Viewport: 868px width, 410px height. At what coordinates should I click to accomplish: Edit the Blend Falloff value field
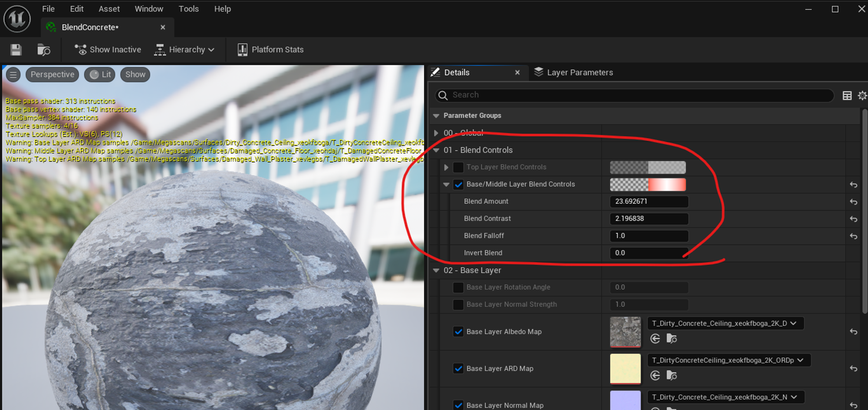click(649, 236)
